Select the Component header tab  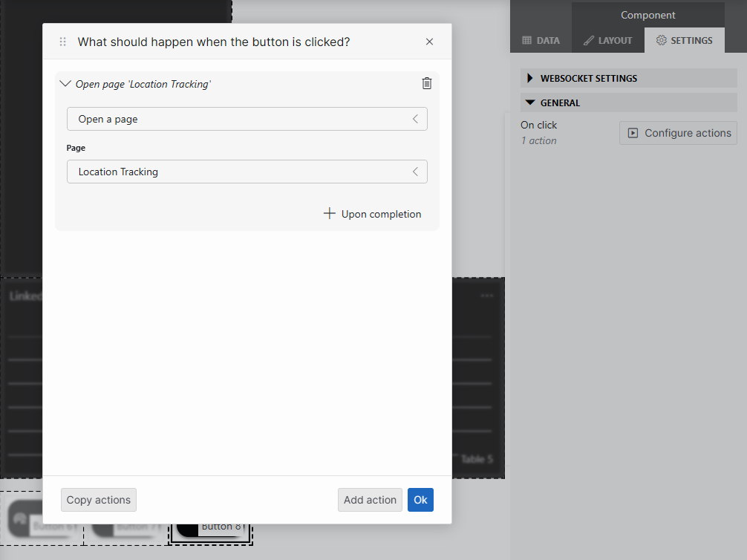(647, 15)
